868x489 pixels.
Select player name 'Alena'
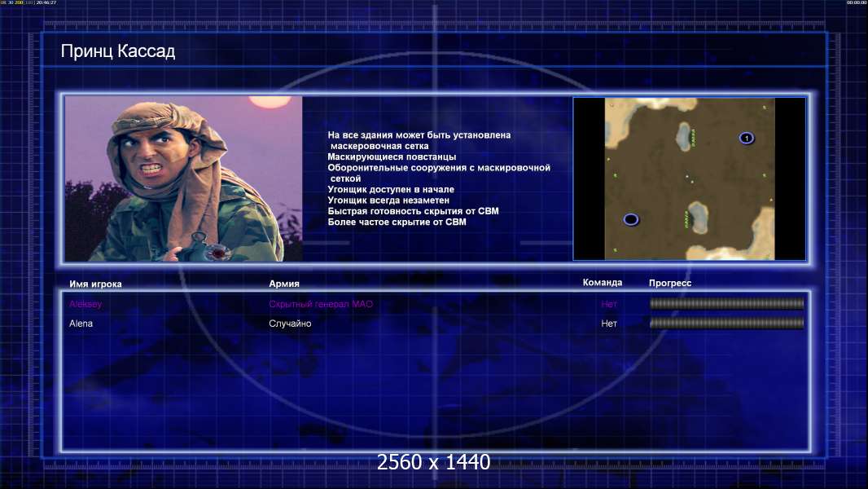coord(81,324)
